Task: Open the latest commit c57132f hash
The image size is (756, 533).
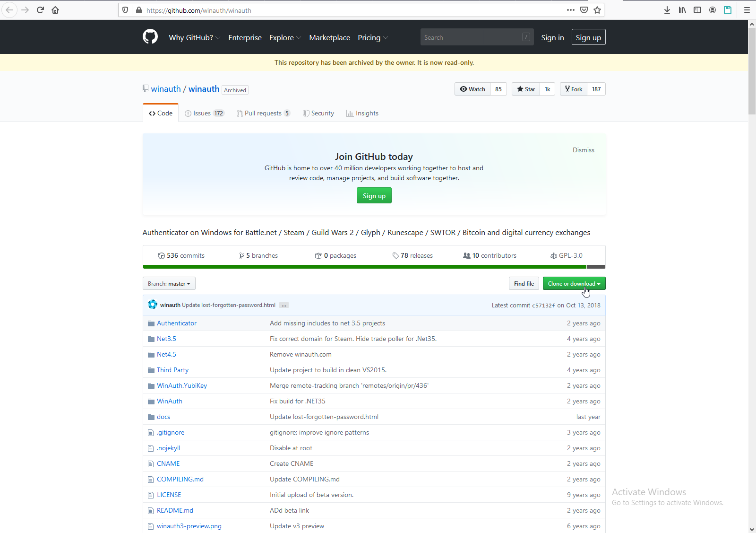Action: click(544, 306)
